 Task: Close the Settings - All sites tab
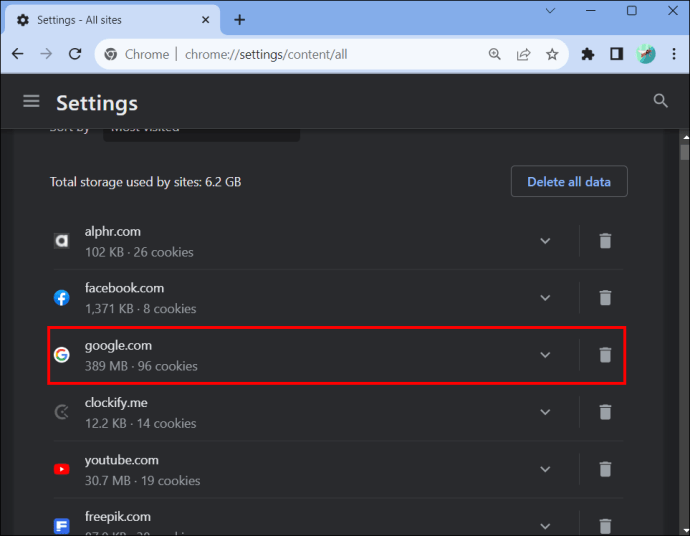(206, 20)
